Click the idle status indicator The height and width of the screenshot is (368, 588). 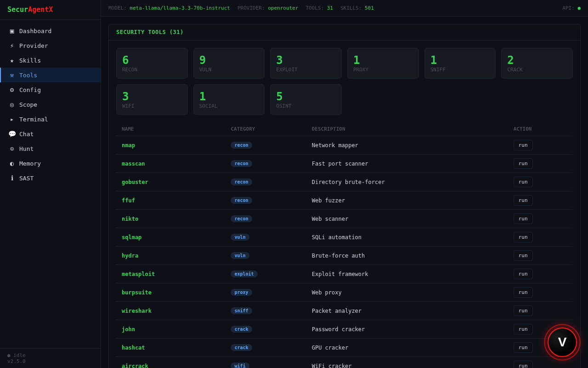17,355
